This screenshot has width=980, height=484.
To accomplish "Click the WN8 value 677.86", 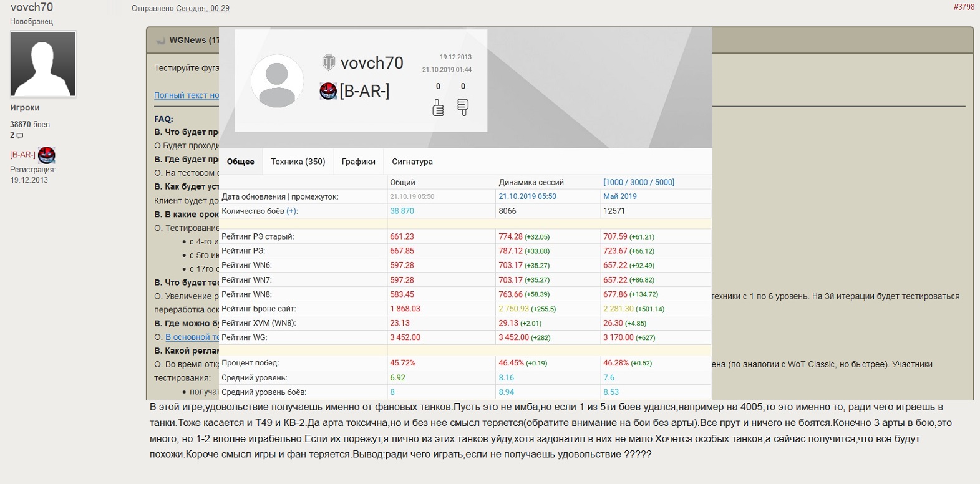I will point(616,294).
